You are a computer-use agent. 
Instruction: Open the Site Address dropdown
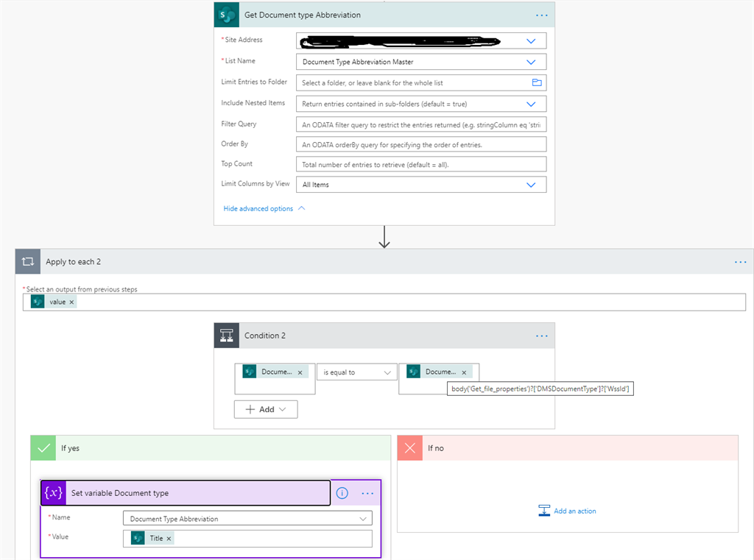coord(530,40)
